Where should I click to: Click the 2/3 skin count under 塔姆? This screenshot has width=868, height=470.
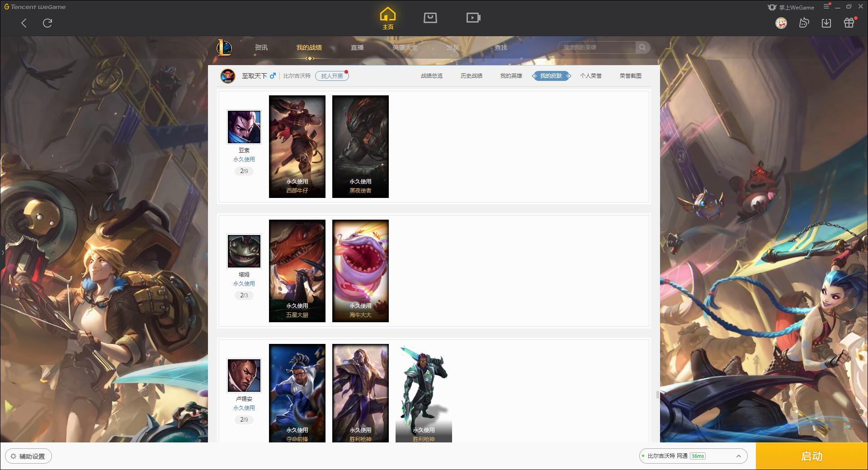pos(244,296)
